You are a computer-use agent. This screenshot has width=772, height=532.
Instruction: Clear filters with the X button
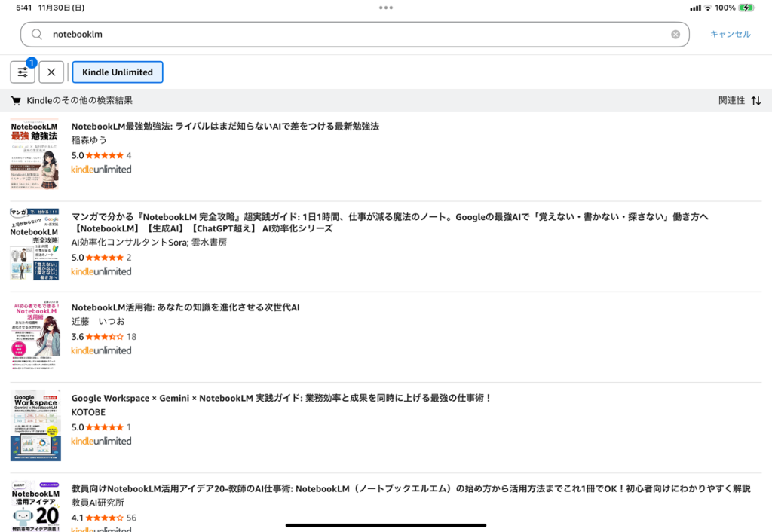51,72
